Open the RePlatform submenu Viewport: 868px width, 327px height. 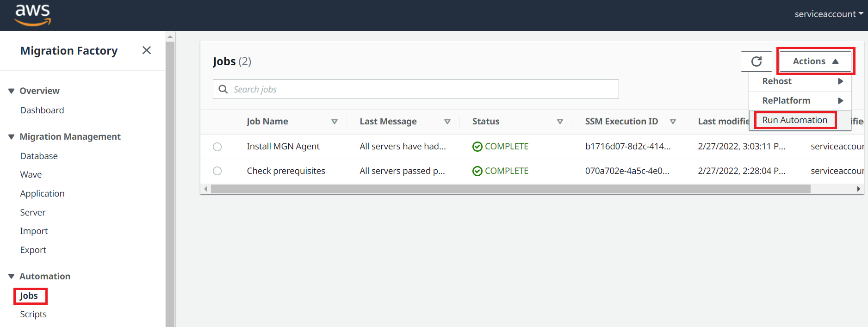coord(800,101)
